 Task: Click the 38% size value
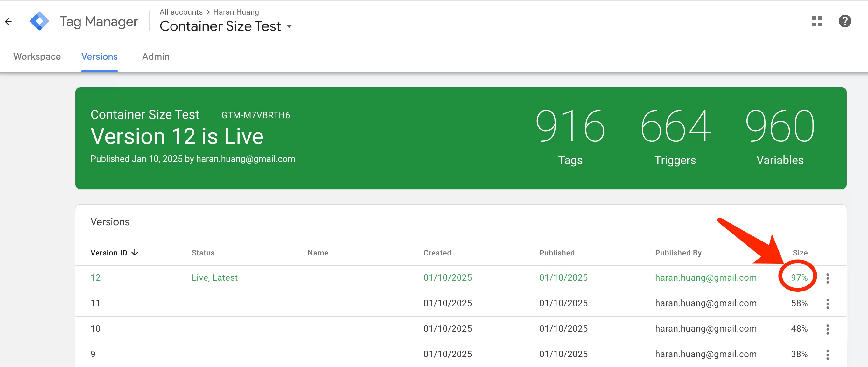point(799,354)
